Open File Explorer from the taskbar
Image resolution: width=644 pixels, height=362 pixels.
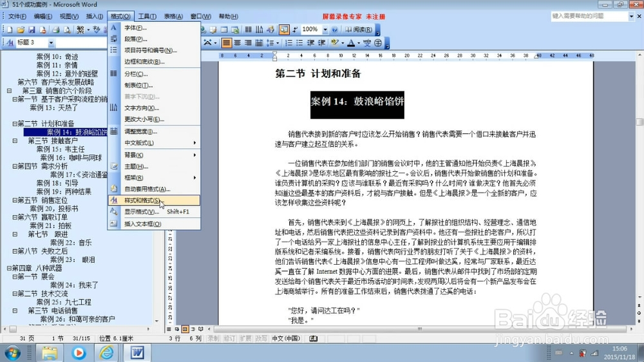50,353
